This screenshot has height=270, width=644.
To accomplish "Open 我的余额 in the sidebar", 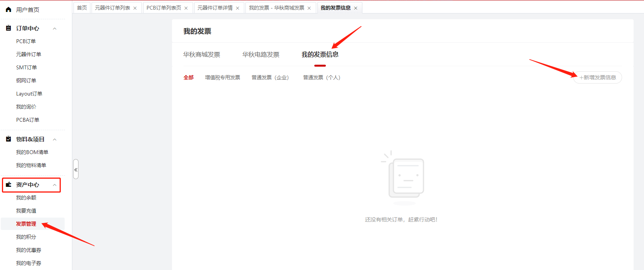I will [x=26, y=198].
